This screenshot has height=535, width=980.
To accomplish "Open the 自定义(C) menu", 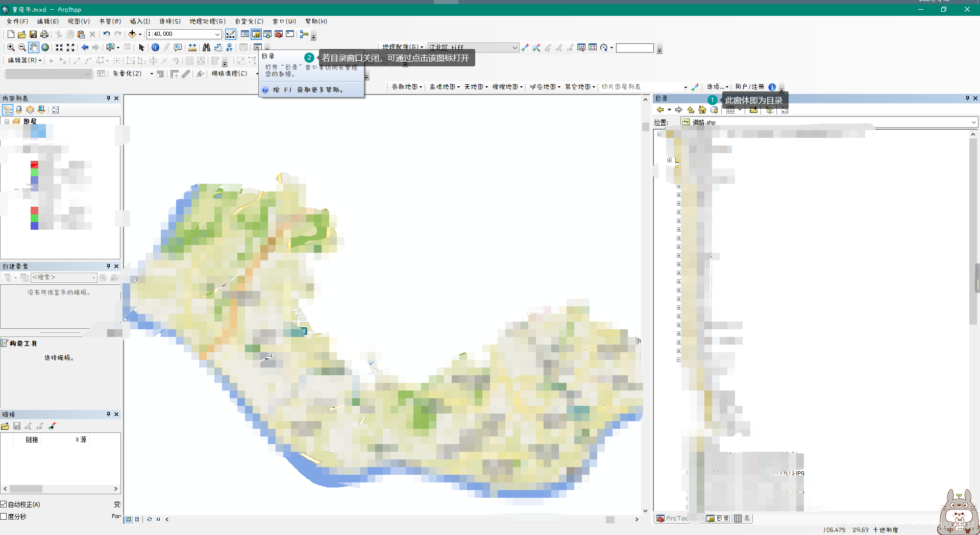I will coord(249,21).
